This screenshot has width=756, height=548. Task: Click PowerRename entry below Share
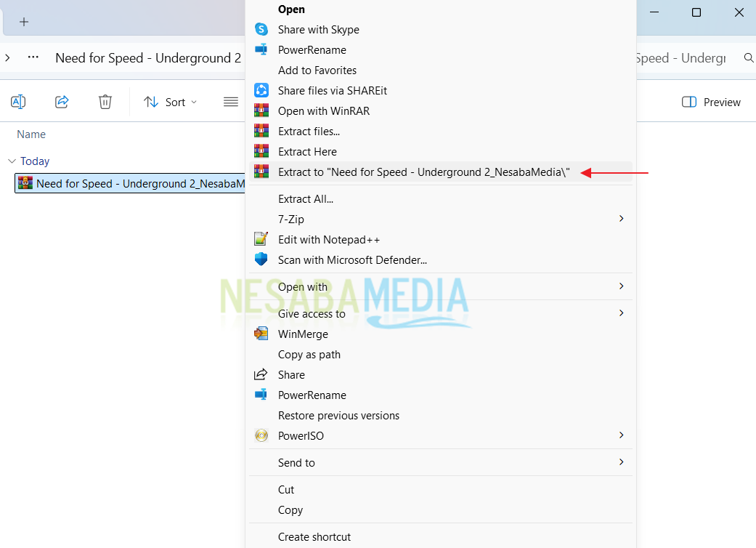pos(441,395)
